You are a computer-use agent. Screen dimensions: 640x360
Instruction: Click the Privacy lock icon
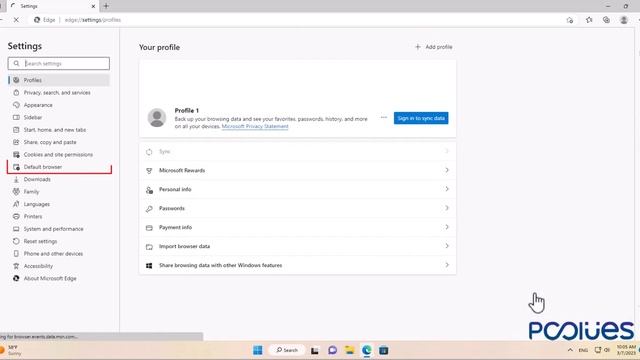pos(16,93)
